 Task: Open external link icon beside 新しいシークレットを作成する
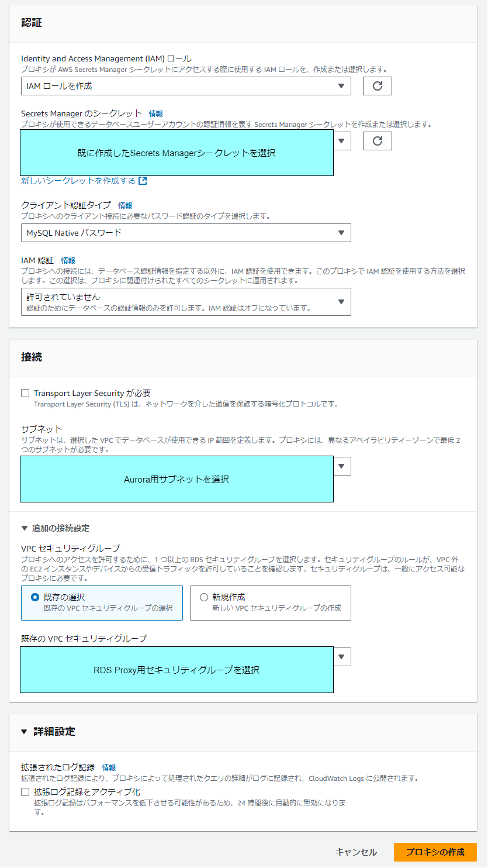tap(143, 181)
